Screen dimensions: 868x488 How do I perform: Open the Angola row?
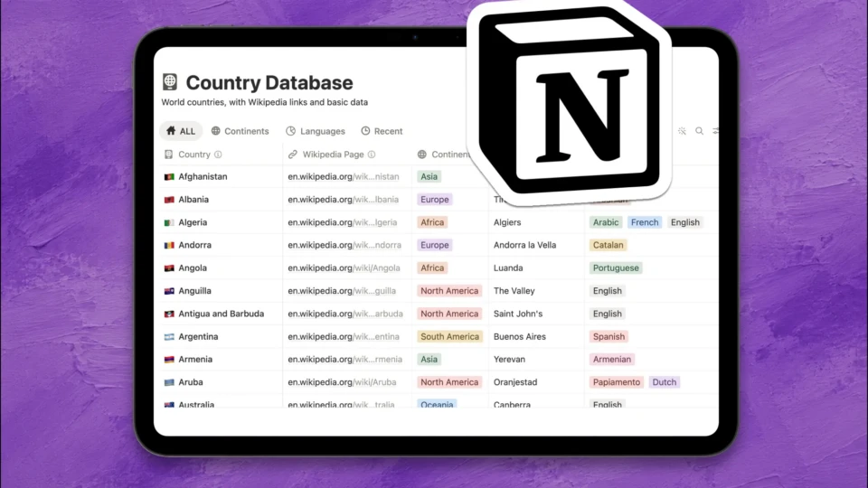(x=193, y=267)
